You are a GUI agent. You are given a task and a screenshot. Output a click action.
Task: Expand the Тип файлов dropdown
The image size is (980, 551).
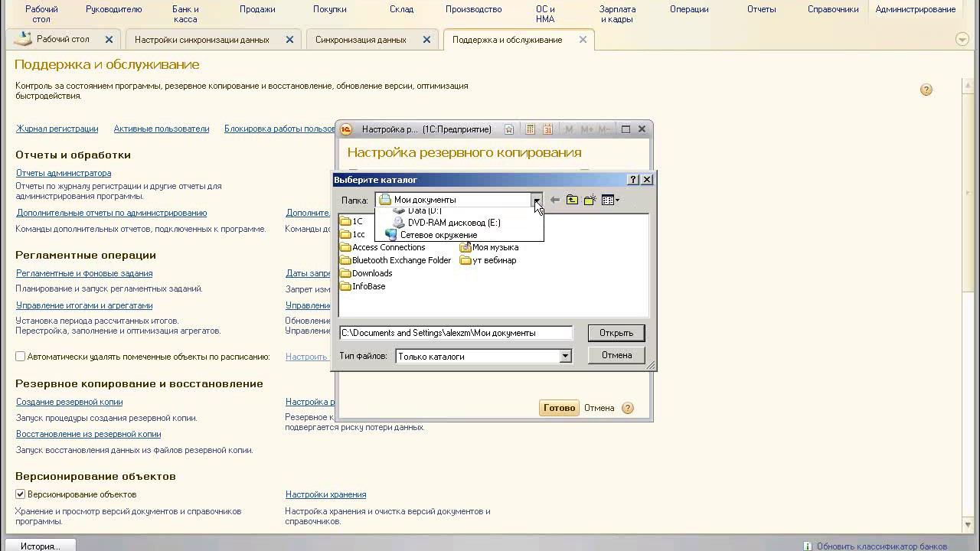click(x=565, y=357)
